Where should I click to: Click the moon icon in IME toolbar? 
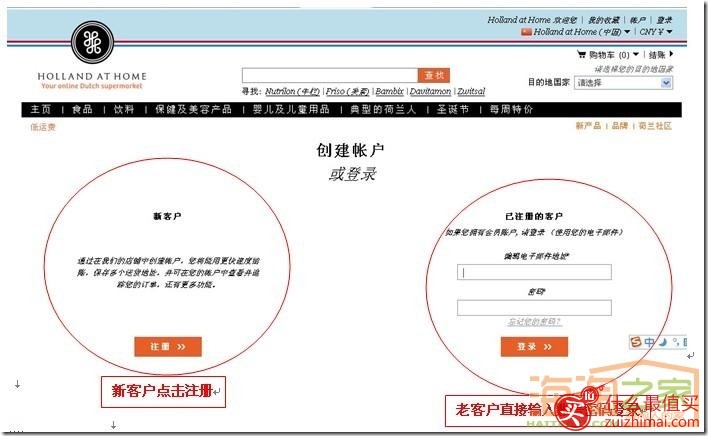click(x=662, y=342)
